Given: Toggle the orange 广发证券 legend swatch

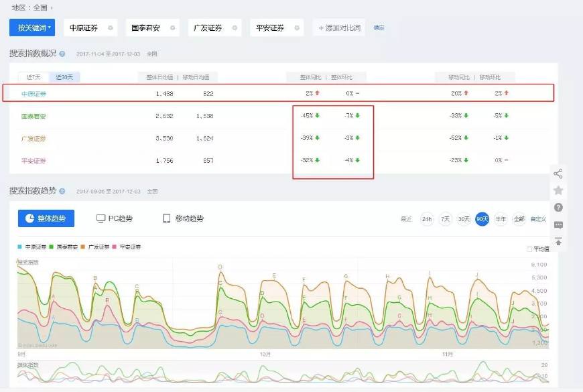Looking at the screenshot, I should (83, 247).
